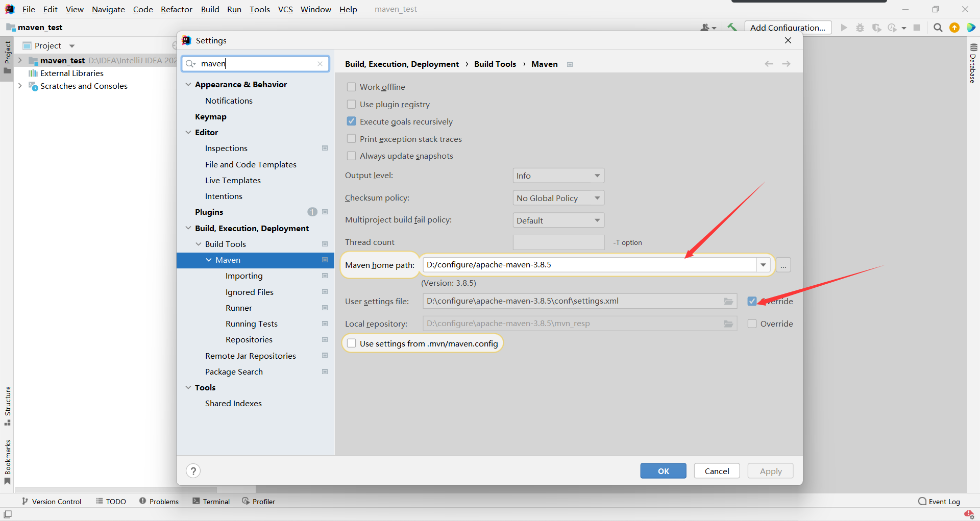Switch to Problems tool tab
Screen dimensions: 980x521
click(159, 502)
